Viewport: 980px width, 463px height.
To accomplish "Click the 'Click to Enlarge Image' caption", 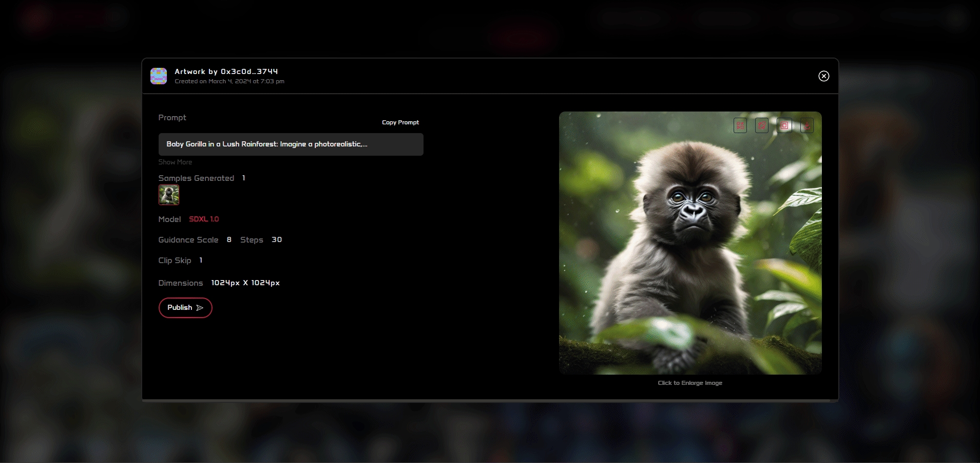I will (x=690, y=383).
